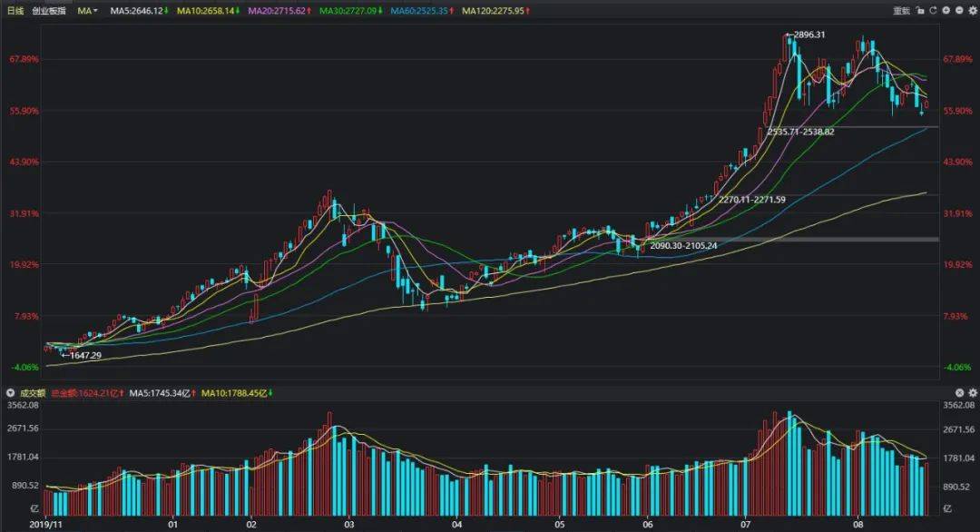
Task: Open the MA indicator dropdown
Action: click(88, 11)
